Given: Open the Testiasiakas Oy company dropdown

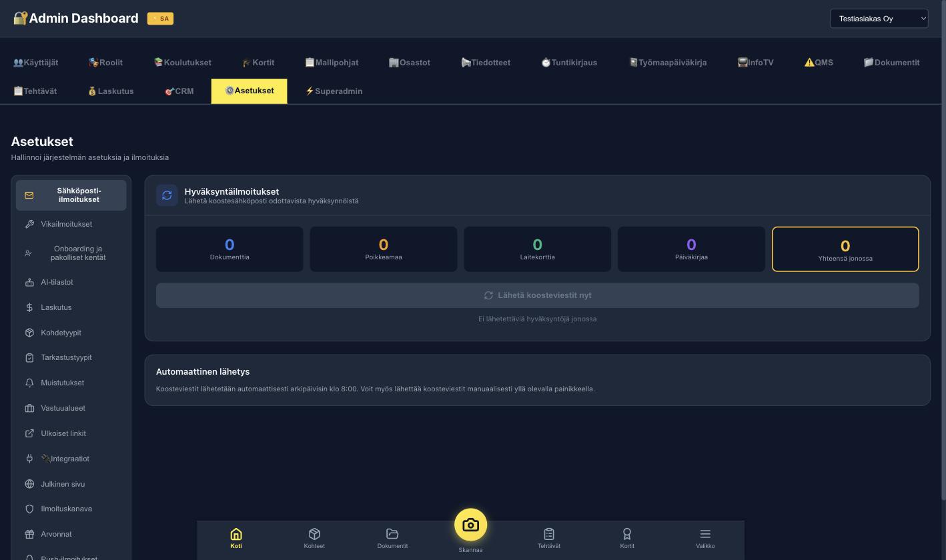Looking at the screenshot, I should tap(879, 19).
